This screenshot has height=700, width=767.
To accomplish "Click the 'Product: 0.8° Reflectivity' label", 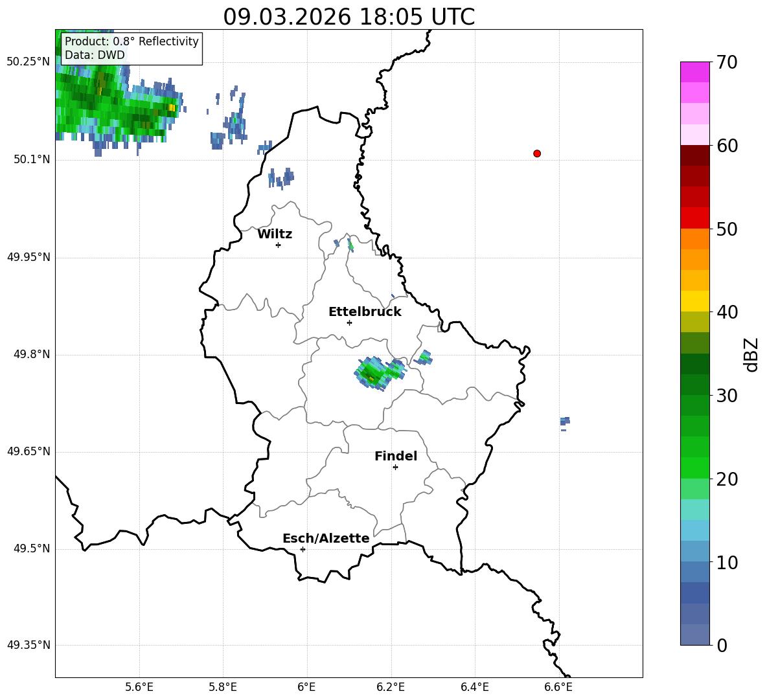I will point(132,41).
